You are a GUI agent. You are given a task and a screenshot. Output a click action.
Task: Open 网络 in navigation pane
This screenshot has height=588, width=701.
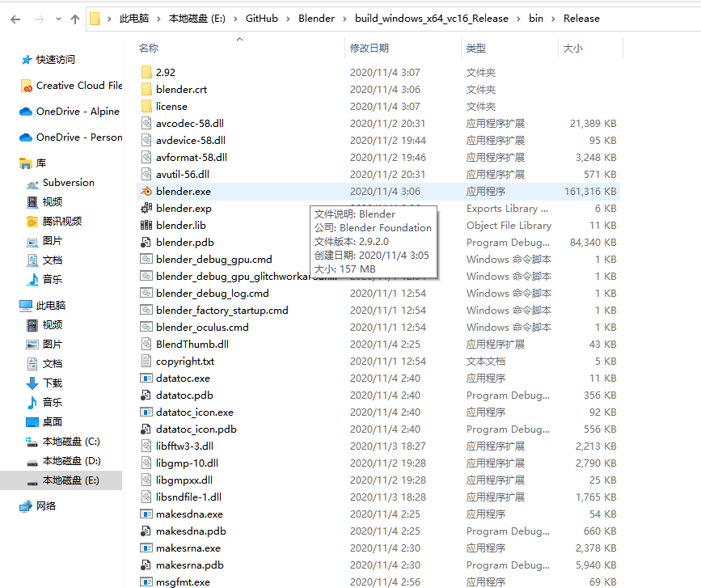(45, 506)
